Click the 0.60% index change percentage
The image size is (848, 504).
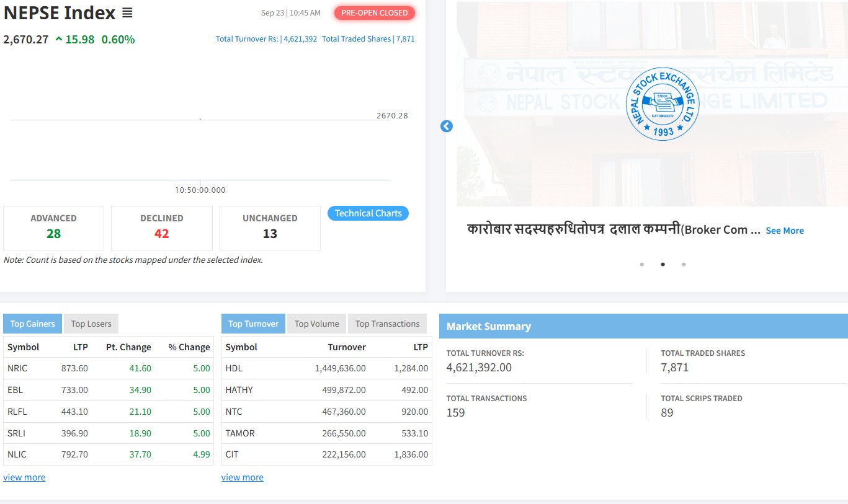point(118,40)
